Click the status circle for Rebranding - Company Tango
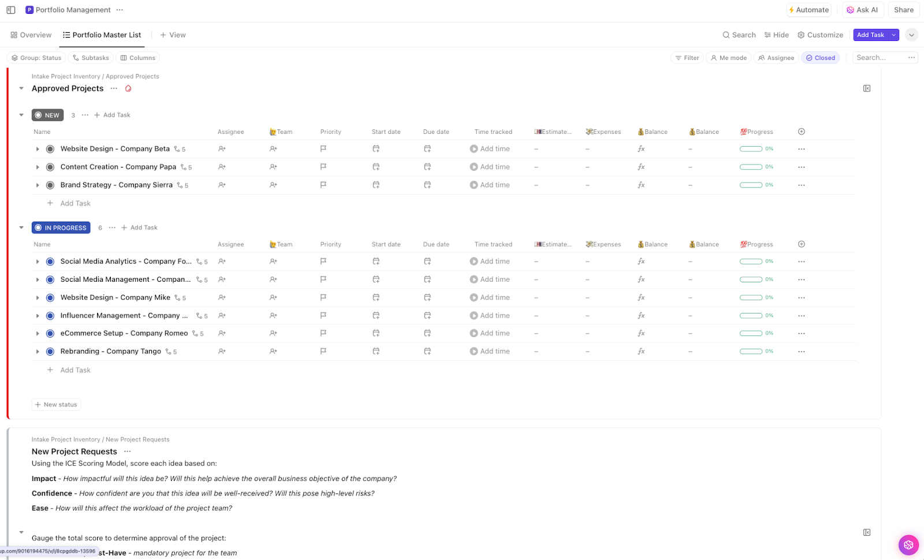 [50, 352]
